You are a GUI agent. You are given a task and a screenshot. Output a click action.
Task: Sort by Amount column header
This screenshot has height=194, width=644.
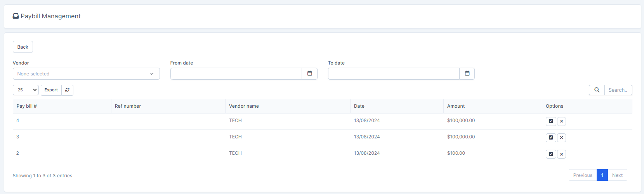click(493, 106)
